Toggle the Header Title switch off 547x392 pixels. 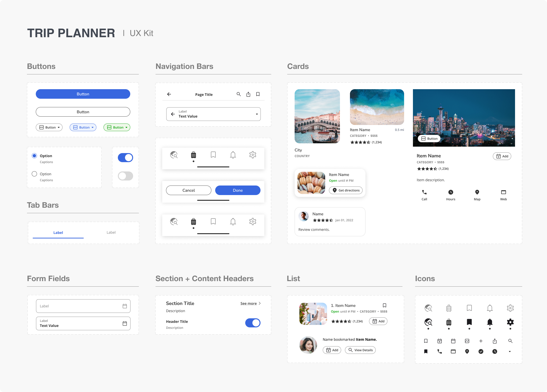coord(253,323)
